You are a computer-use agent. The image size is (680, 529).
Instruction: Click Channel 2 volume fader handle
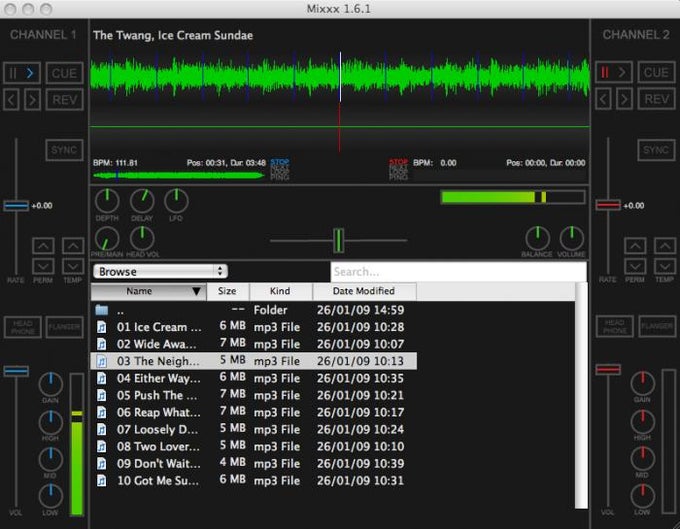point(608,369)
